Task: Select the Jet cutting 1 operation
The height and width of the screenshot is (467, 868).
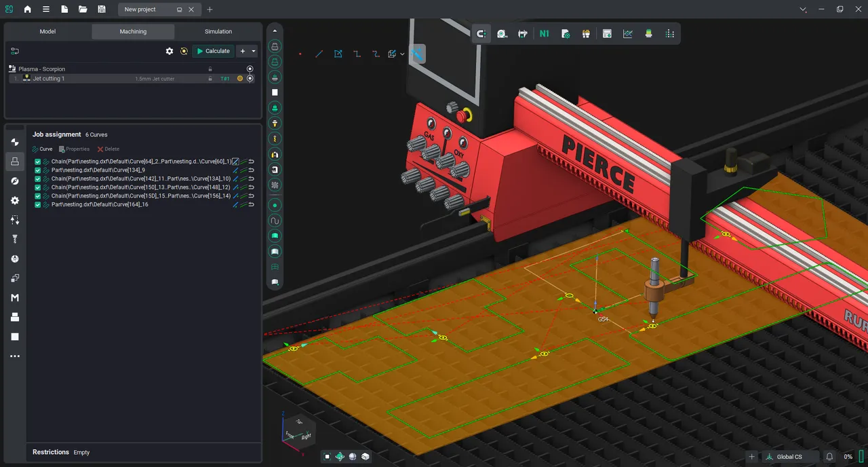Action: (x=133, y=79)
